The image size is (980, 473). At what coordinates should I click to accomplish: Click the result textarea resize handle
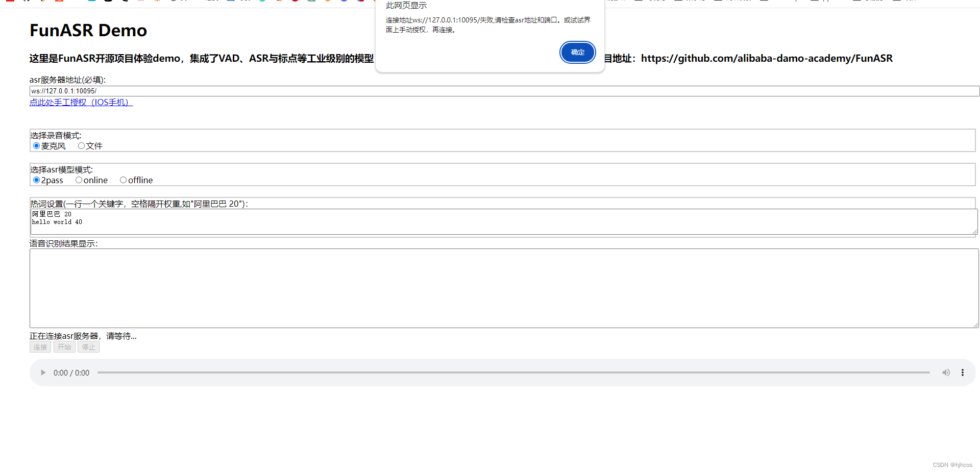tap(975, 325)
